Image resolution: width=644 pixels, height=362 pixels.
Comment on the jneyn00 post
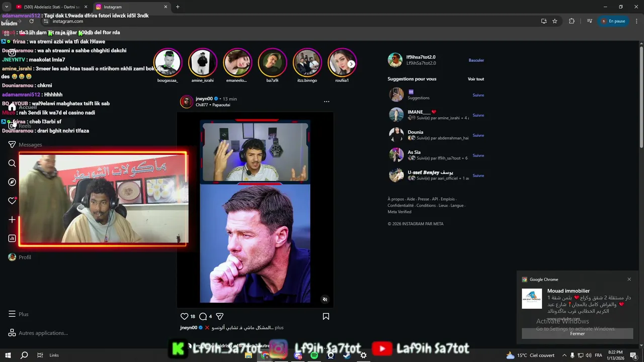click(x=203, y=316)
